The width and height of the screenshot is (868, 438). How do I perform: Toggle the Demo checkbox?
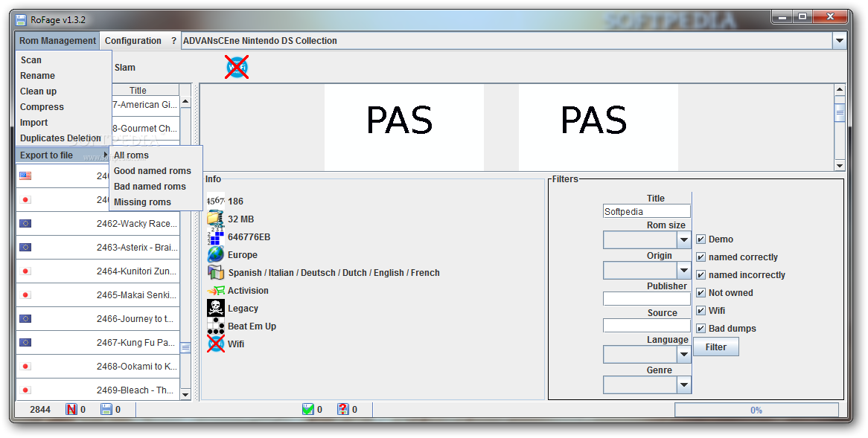point(701,239)
